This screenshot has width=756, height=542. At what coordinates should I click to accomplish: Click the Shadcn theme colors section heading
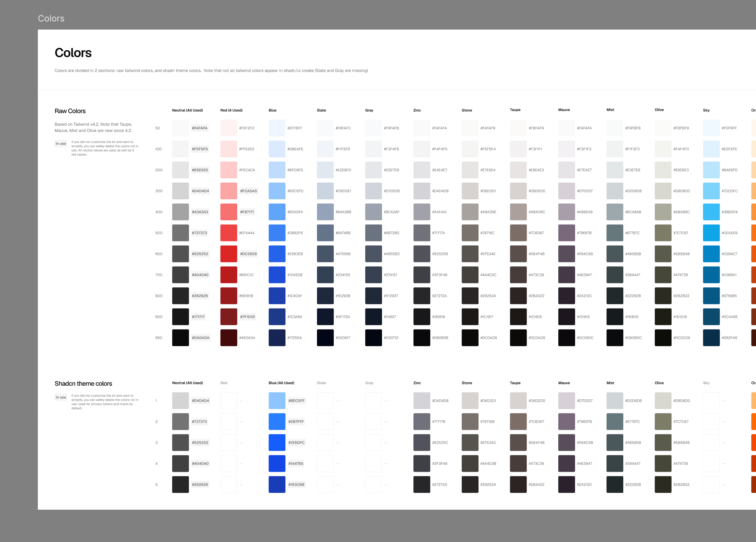[x=83, y=383]
